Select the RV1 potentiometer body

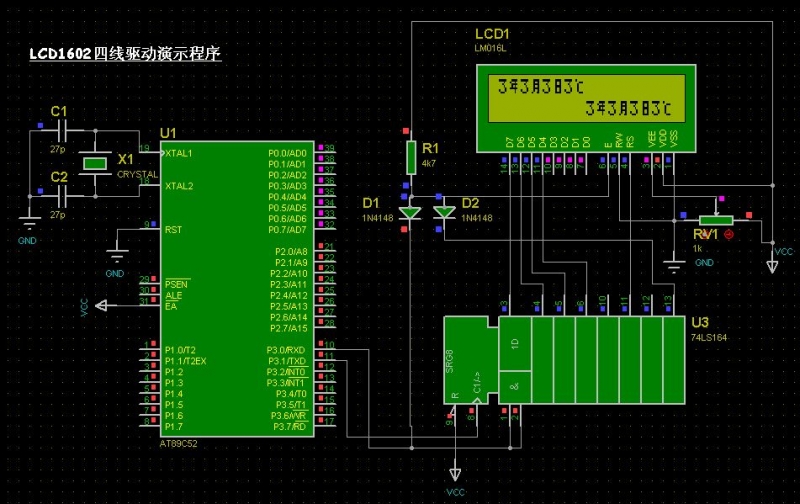click(x=715, y=220)
